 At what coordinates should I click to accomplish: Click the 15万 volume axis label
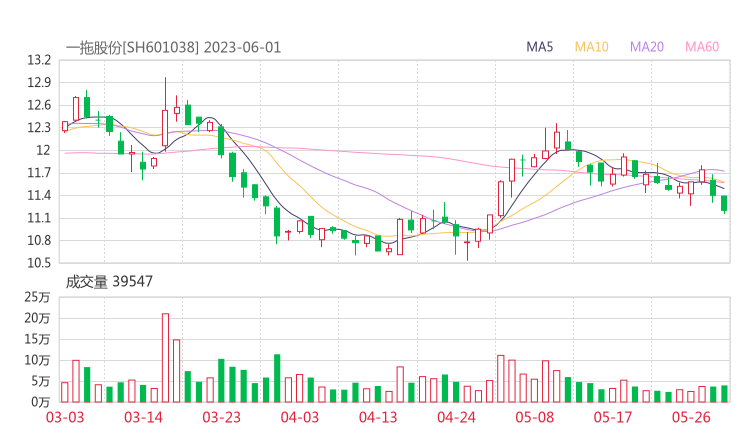point(37,339)
